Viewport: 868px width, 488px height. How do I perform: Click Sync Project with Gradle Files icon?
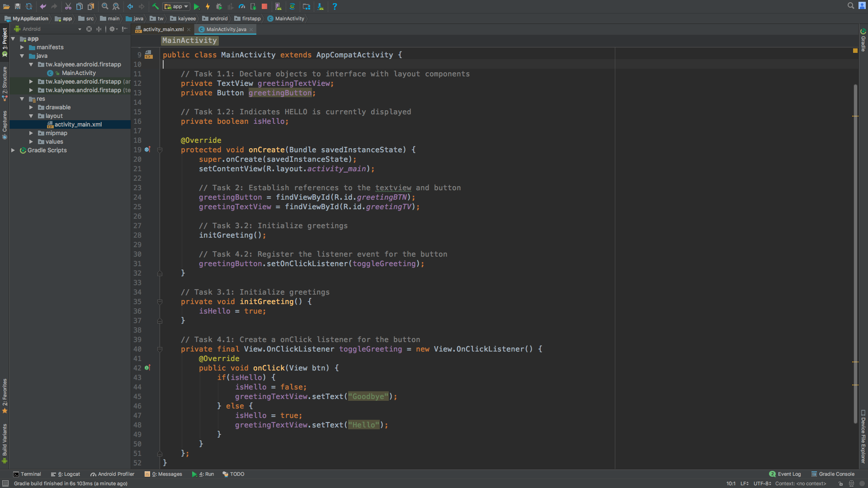point(292,6)
